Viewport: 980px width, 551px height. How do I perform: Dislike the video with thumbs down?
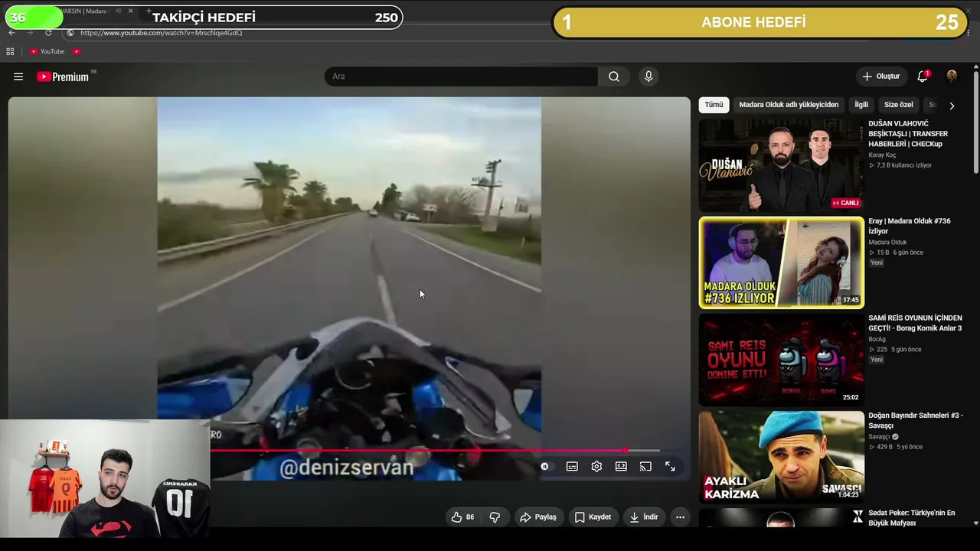pos(495,517)
